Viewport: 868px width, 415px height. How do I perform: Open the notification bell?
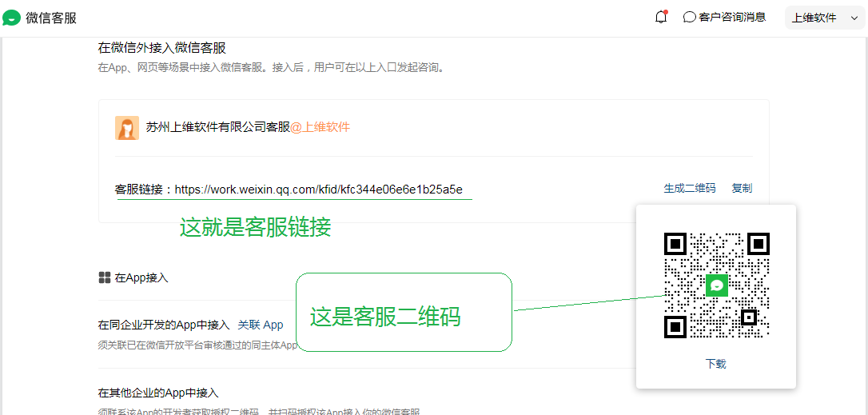[x=661, y=17]
